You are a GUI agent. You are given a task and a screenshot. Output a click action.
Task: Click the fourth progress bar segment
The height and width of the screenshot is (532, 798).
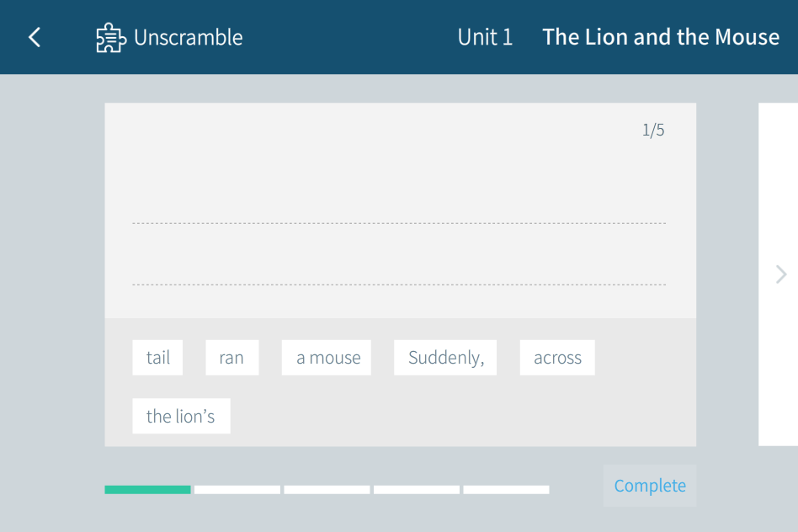pyautogui.click(x=417, y=489)
